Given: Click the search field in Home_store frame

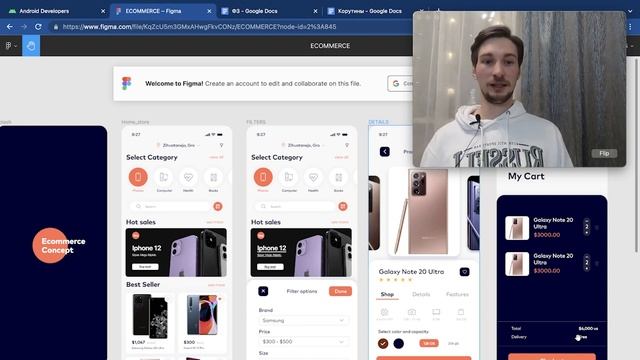Looking at the screenshot, I should coord(170,207).
